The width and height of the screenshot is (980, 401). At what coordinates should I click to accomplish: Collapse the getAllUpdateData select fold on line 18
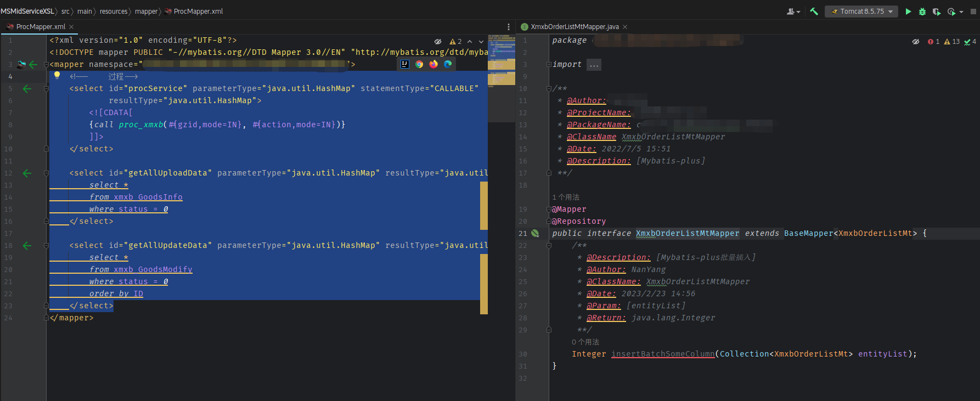coord(46,246)
